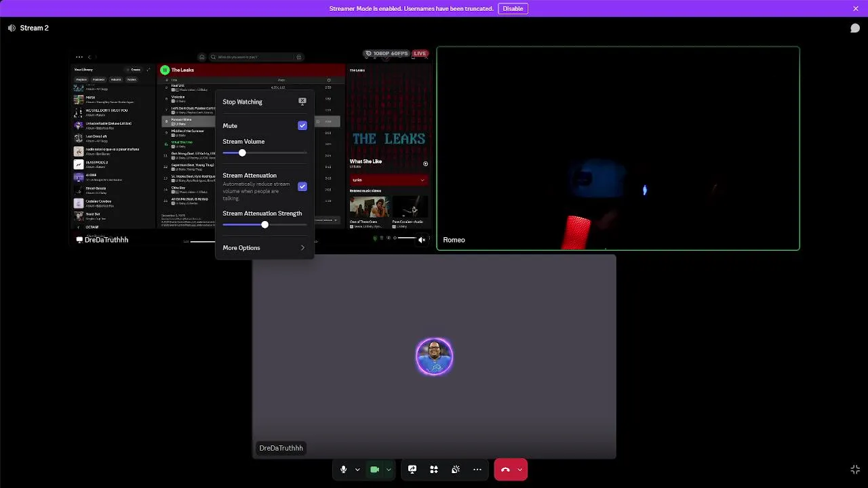Open the Activities launcher icon
The height and width of the screenshot is (488, 868).
(434, 470)
